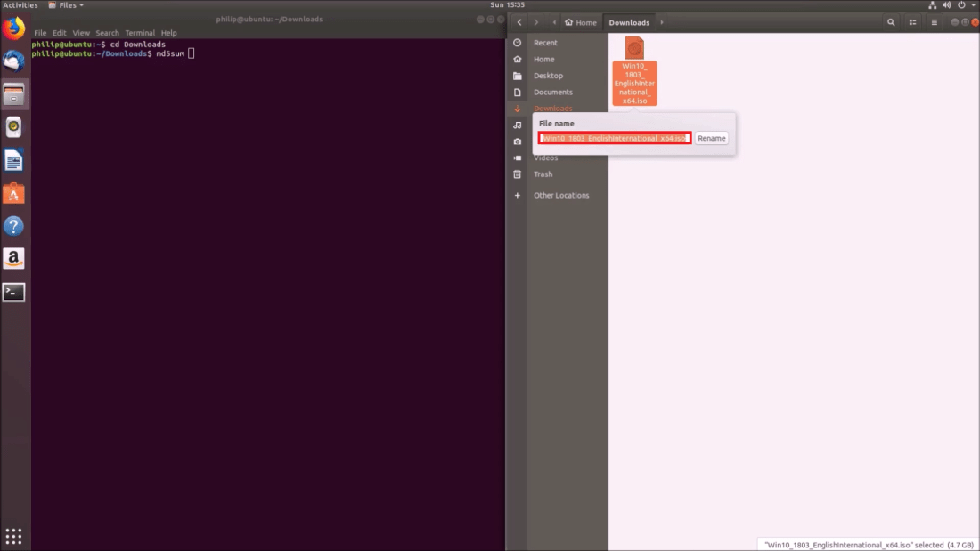Toggle list view in Files

coord(912,22)
